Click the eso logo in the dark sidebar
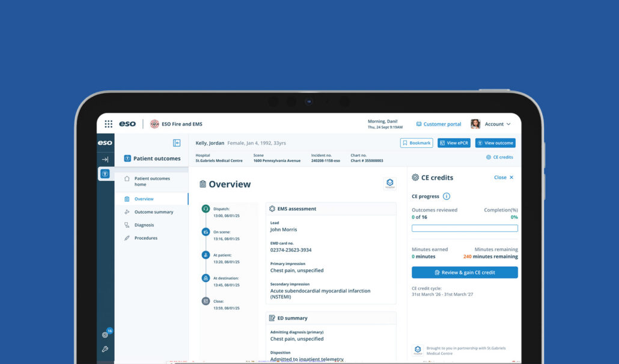Image resolution: width=619 pixels, height=364 pixels. tap(105, 143)
